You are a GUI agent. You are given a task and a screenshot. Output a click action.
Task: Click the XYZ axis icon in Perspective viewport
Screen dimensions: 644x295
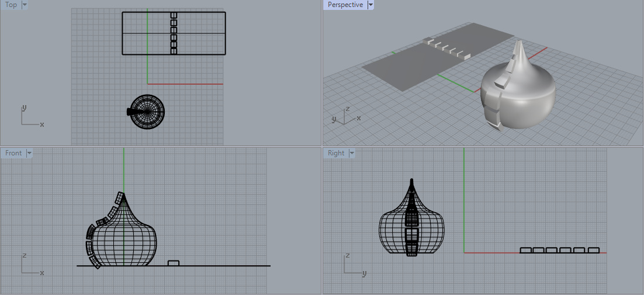click(x=345, y=115)
